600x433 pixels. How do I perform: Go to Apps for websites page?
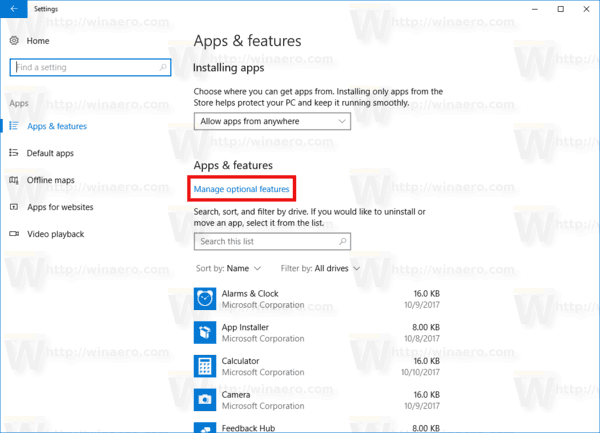[60, 207]
